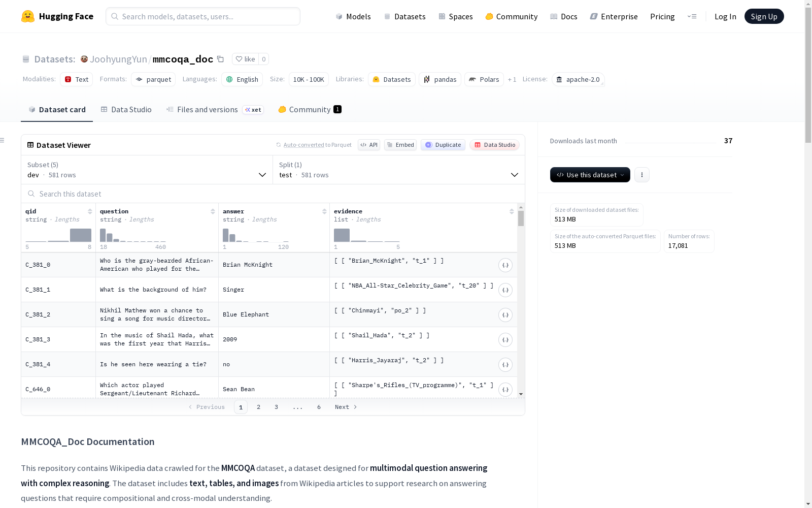Image resolution: width=812 pixels, height=508 pixels.
Task: Open the Pricing page
Action: [x=662, y=16]
